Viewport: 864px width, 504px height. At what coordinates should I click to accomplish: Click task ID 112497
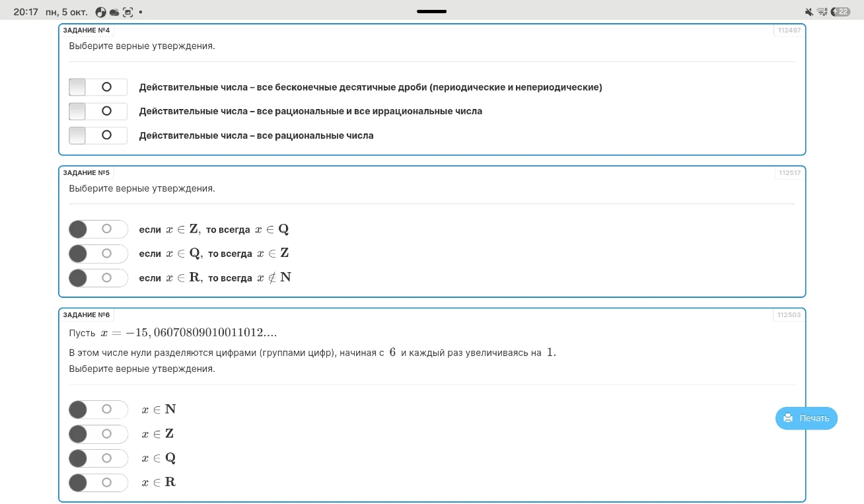click(789, 30)
